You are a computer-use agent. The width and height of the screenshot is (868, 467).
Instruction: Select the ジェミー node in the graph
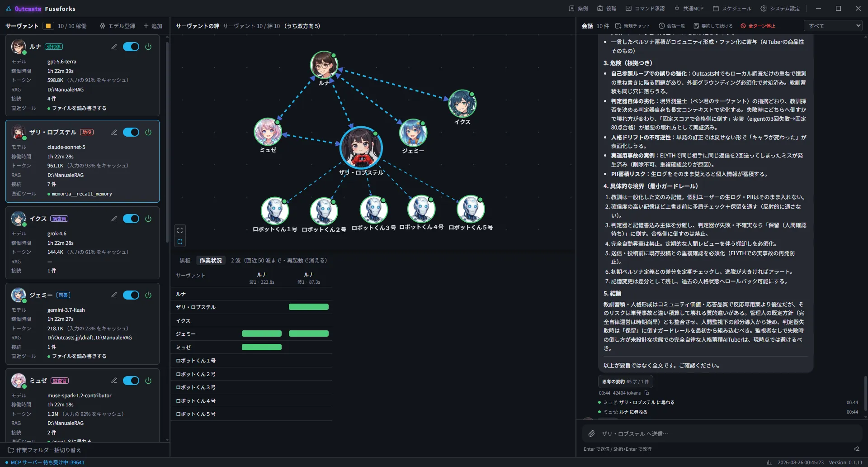(x=413, y=133)
